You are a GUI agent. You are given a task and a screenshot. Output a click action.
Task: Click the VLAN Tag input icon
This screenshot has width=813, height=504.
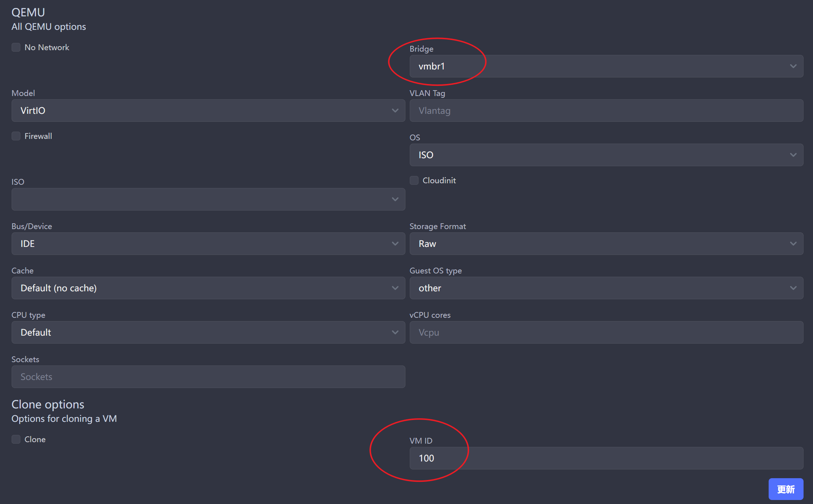point(606,110)
